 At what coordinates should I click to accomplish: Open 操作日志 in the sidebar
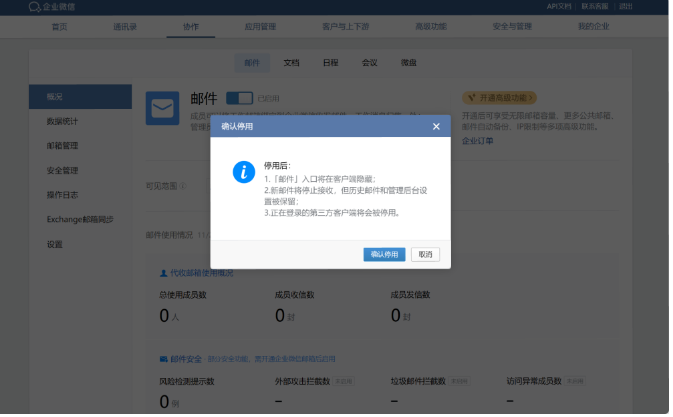click(x=61, y=194)
